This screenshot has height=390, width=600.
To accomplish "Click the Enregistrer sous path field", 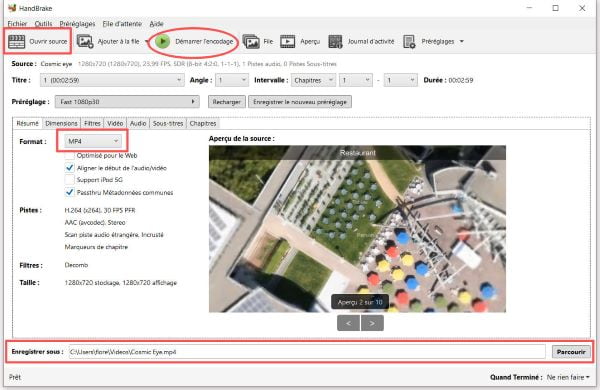I will (307, 352).
